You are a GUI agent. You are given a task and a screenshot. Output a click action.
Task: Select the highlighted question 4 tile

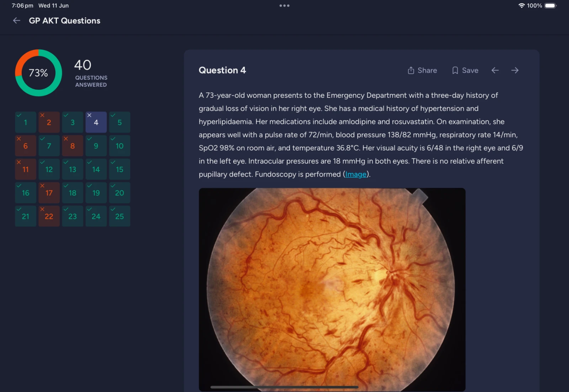96,122
